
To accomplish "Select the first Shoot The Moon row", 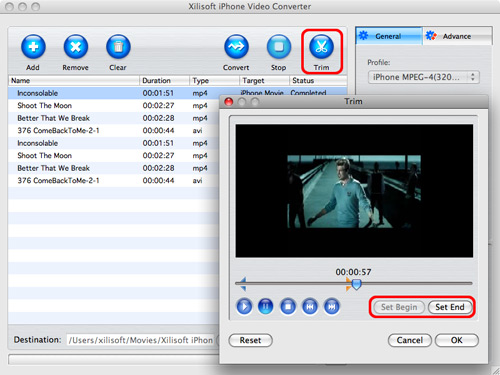I will click(113, 106).
